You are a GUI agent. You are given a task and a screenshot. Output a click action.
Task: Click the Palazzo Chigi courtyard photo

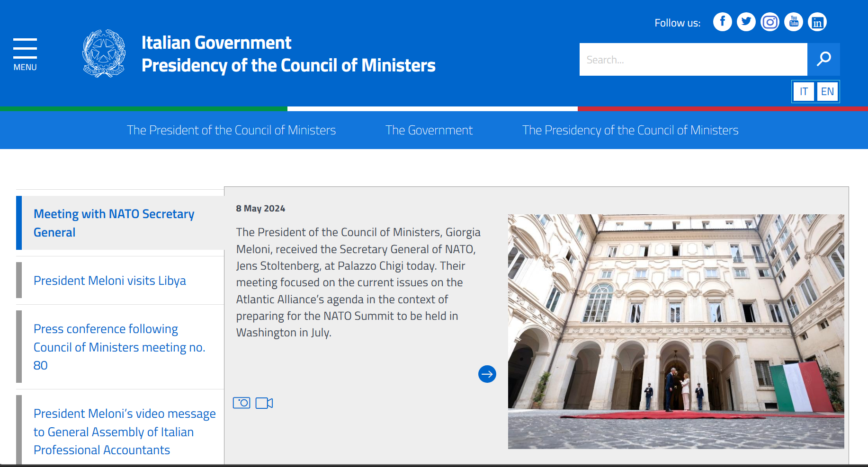tap(676, 331)
